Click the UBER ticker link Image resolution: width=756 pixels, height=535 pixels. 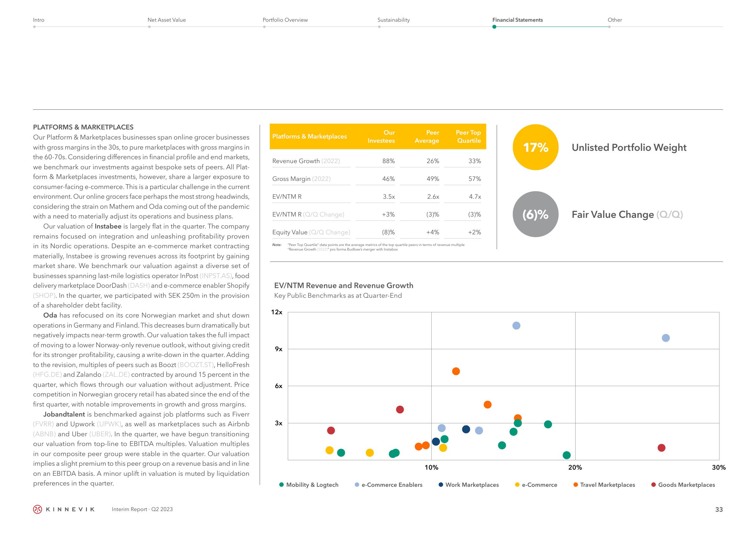pos(101,434)
